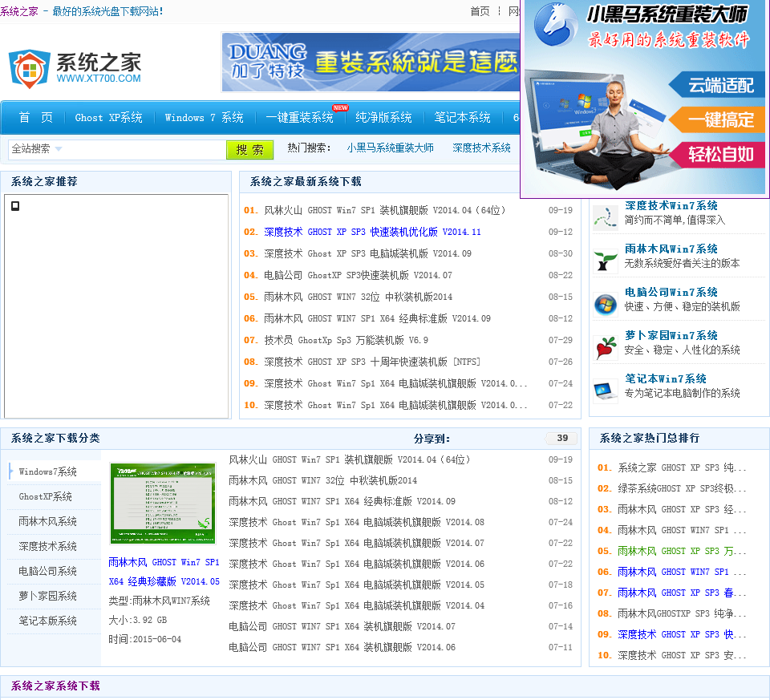
Task: Open 05. 雨林木风 GHOST WIN7 32位 中秋装机版 in latest list
Action: (358, 297)
